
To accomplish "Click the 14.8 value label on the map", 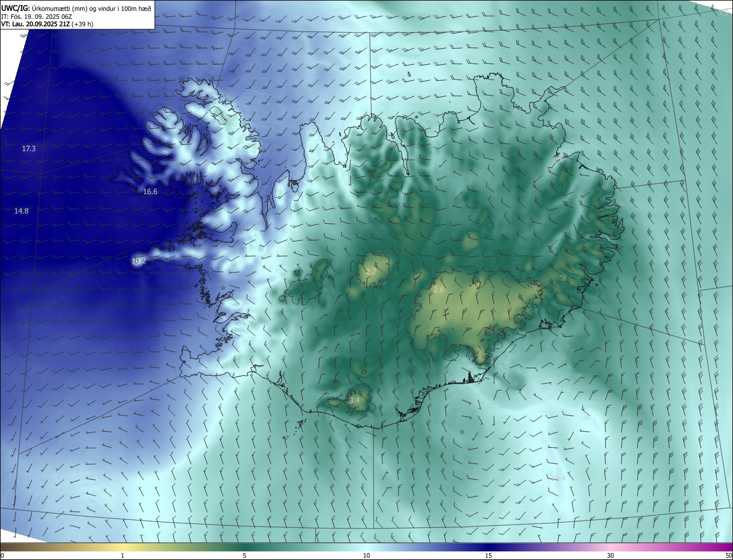I will pyautogui.click(x=21, y=211).
